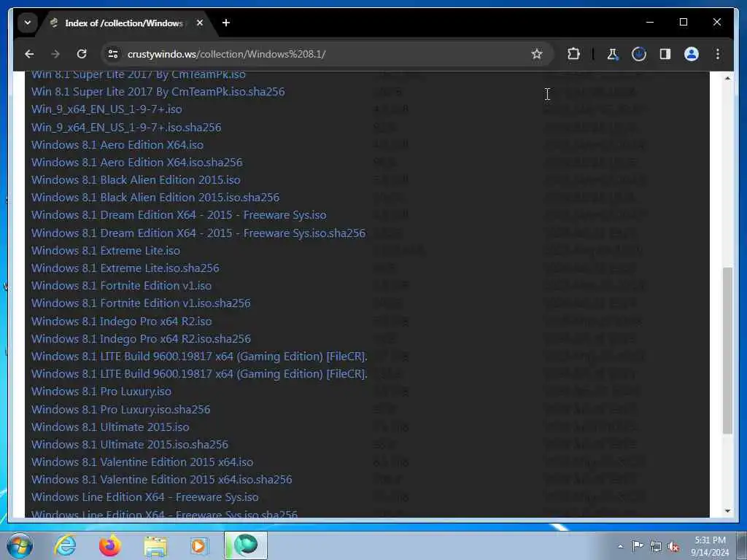Toggle the side panel icon
747x560 pixels.
[665, 54]
